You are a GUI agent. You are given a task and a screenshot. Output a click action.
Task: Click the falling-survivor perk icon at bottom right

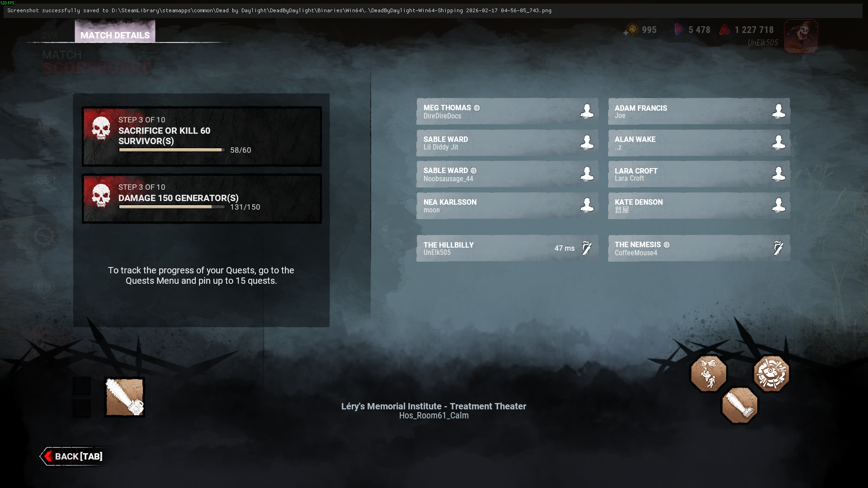pos(708,374)
